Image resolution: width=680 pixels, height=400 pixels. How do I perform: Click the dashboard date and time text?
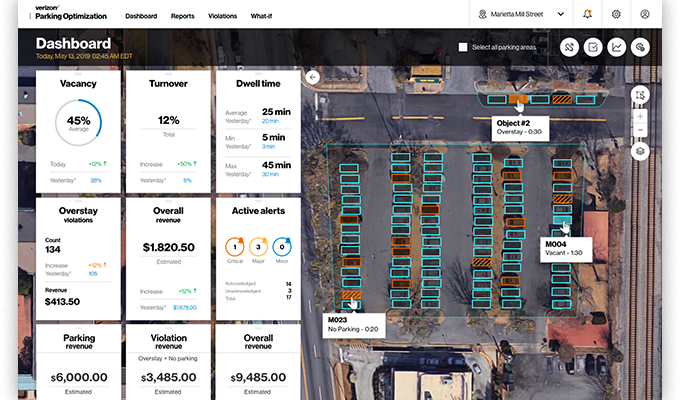pyautogui.click(x=84, y=56)
